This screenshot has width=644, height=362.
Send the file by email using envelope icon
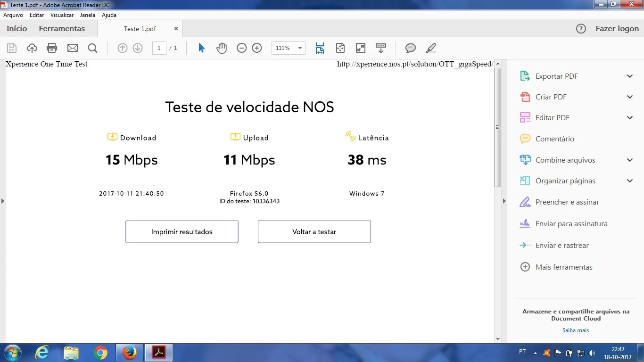[x=72, y=48]
